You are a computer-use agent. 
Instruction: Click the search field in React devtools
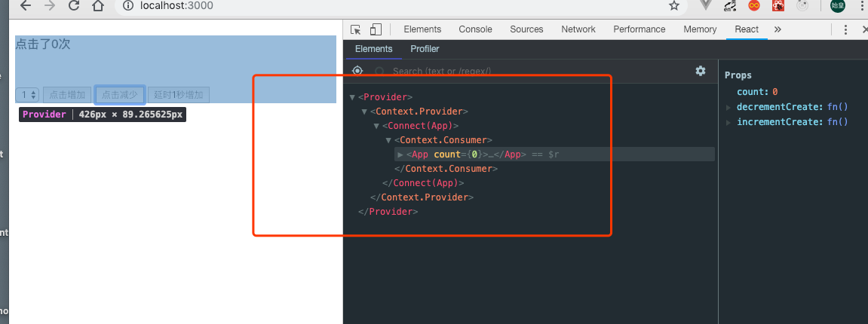click(x=442, y=71)
